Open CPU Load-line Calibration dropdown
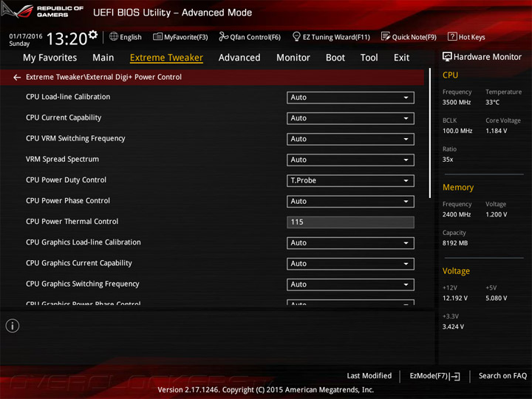The width and height of the screenshot is (532, 399). (x=350, y=98)
